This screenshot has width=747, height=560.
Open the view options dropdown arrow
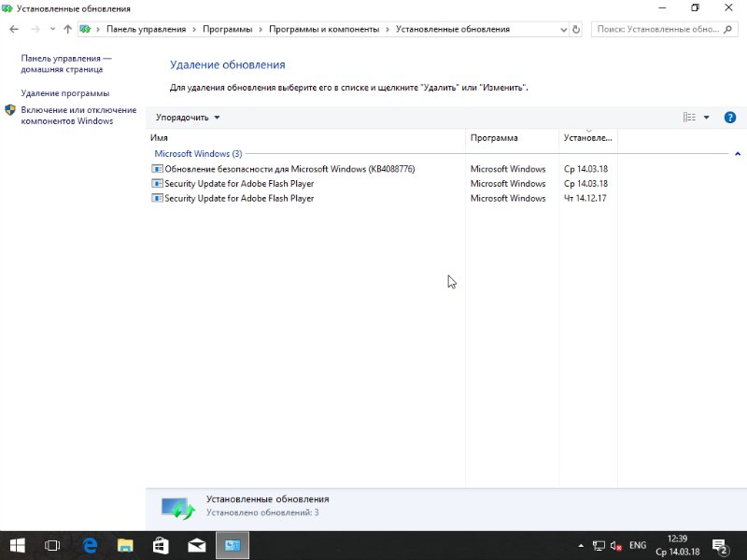(707, 118)
